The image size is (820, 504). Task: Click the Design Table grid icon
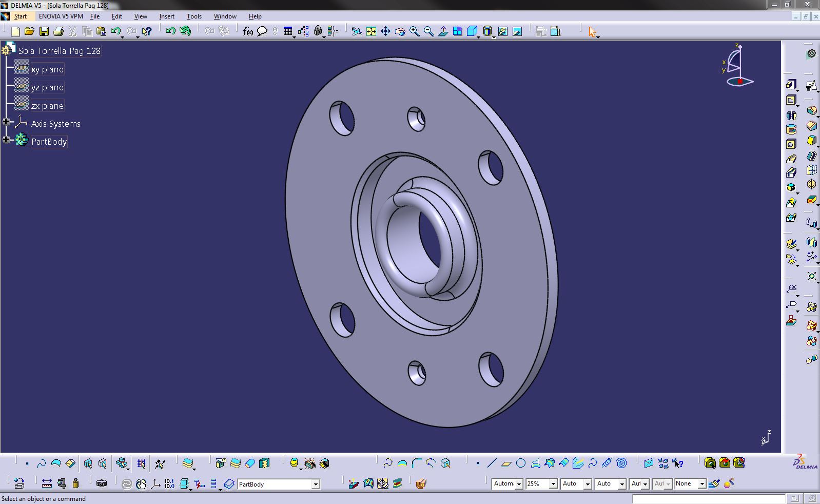click(288, 32)
